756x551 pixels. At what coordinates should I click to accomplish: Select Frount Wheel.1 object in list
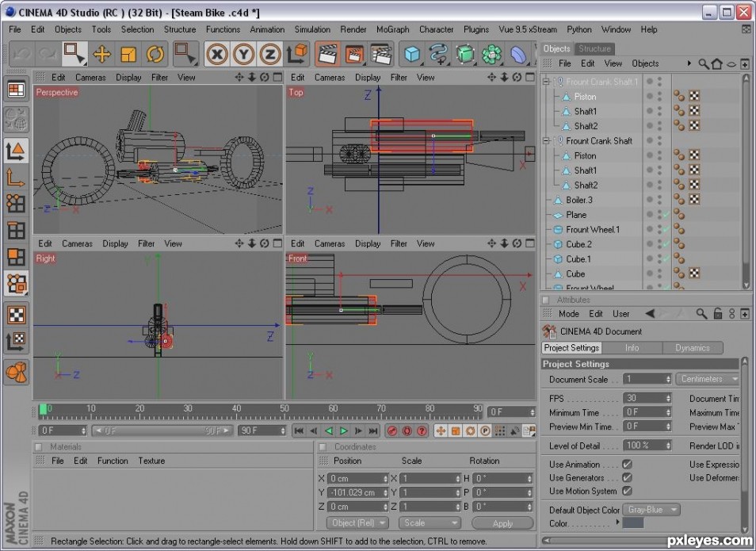coord(593,230)
